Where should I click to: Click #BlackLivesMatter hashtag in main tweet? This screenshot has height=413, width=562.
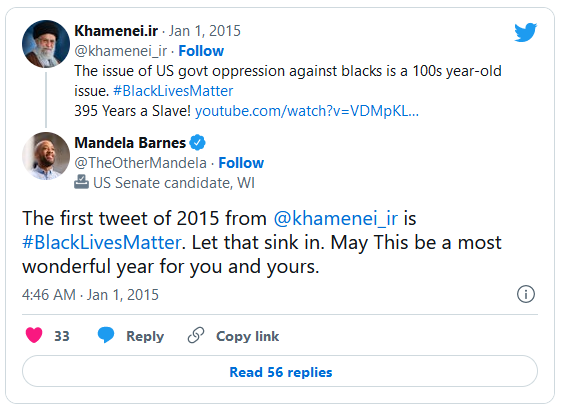(x=102, y=243)
